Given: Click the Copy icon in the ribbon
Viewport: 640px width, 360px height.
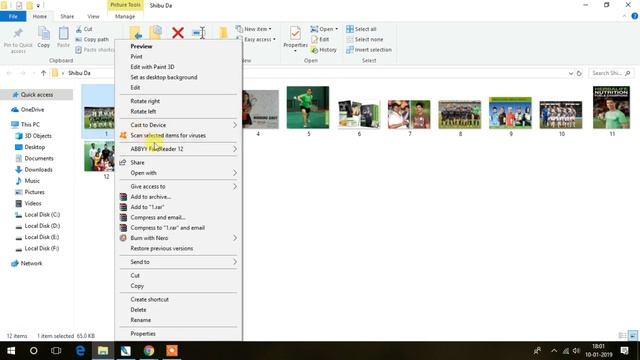Looking at the screenshot, I should (44, 33).
